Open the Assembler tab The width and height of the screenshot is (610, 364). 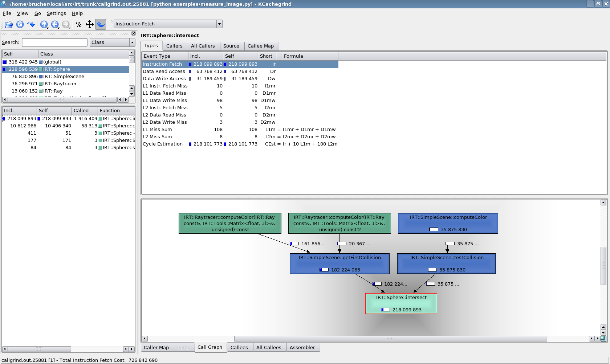tap(302, 348)
